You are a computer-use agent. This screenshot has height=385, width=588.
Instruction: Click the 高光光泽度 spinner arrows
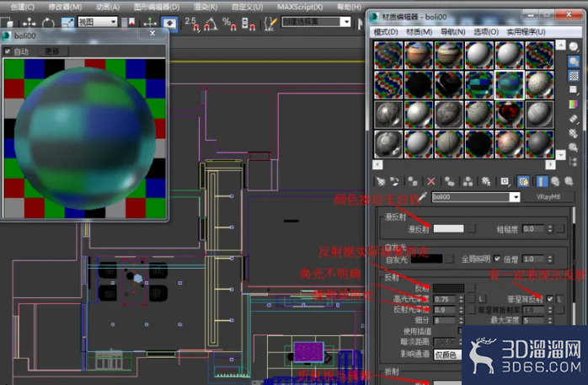[x=462, y=299]
